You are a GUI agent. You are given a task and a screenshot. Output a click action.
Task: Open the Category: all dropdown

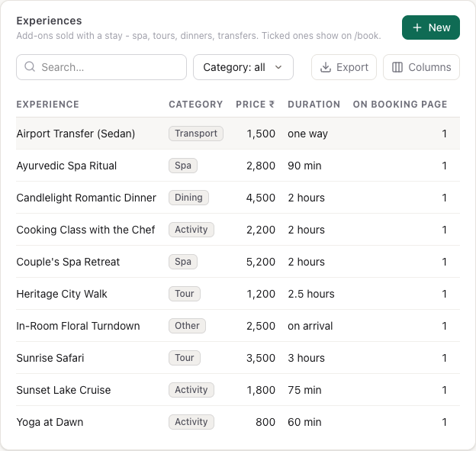[243, 67]
